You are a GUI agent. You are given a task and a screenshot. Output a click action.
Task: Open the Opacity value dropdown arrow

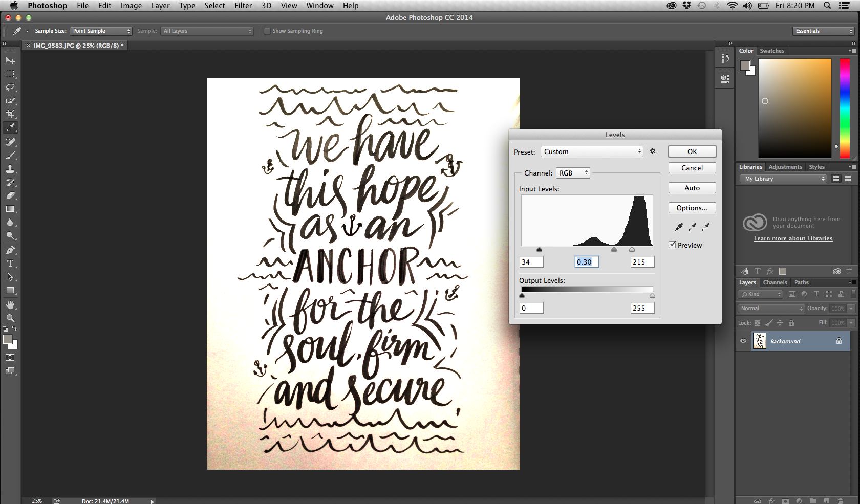(851, 309)
